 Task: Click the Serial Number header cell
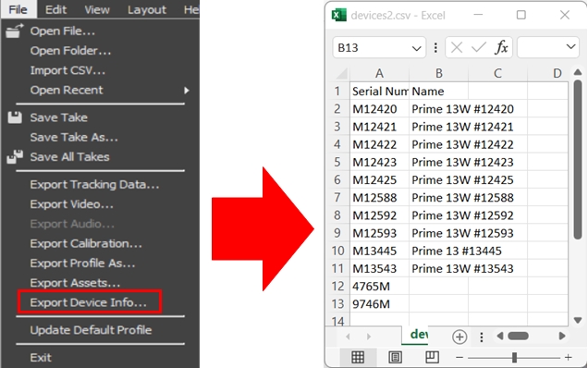pos(379,92)
